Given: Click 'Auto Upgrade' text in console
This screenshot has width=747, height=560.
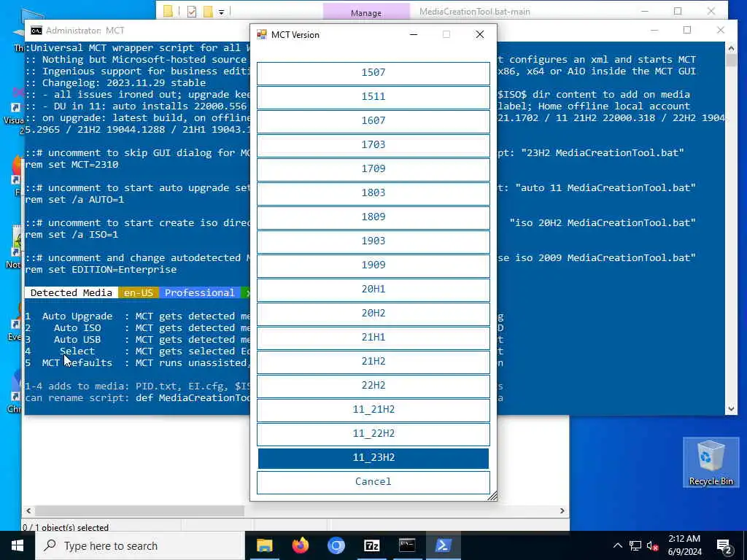Looking at the screenshot, I should [77, 316].
